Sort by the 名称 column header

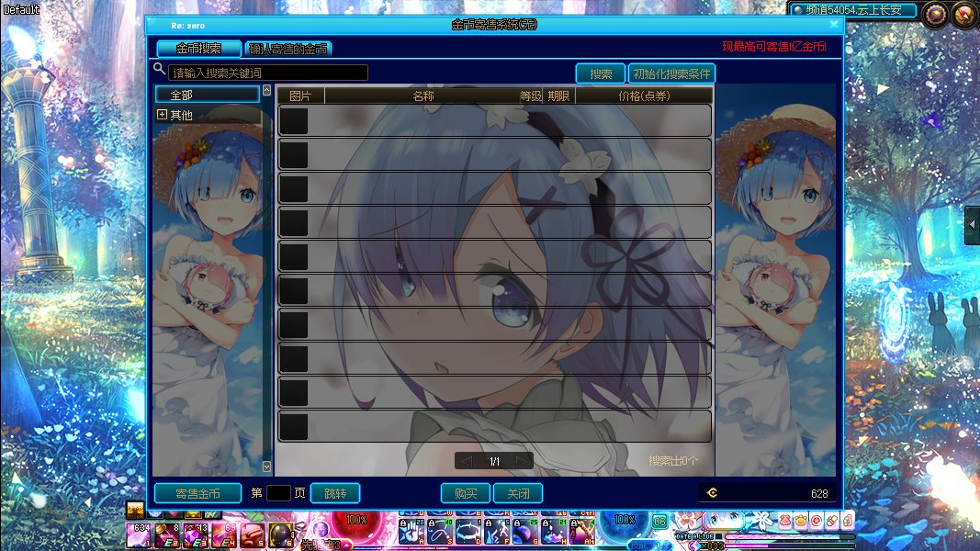click(x=422, y=96)
